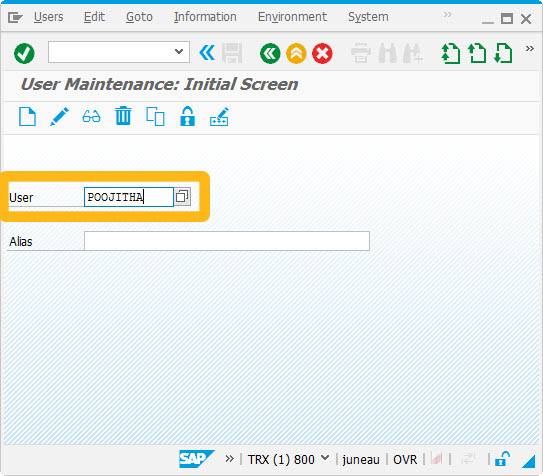Screen dimensions: 543x476
Task: Click the Save floppy disk icon
Action: [x=232, y=53]
